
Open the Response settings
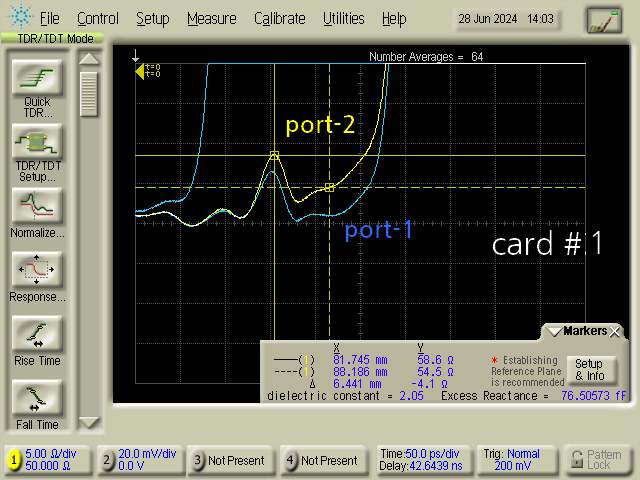coord(37,270)
